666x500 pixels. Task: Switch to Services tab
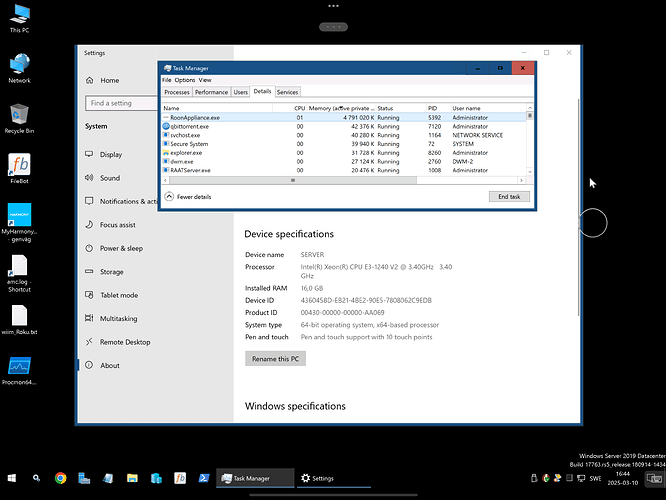click(287, 92)
